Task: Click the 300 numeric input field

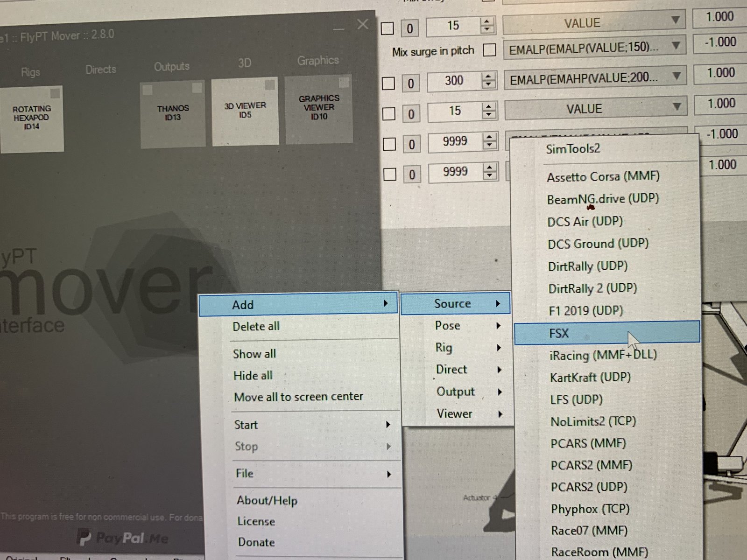Action: tap(455, 80)
